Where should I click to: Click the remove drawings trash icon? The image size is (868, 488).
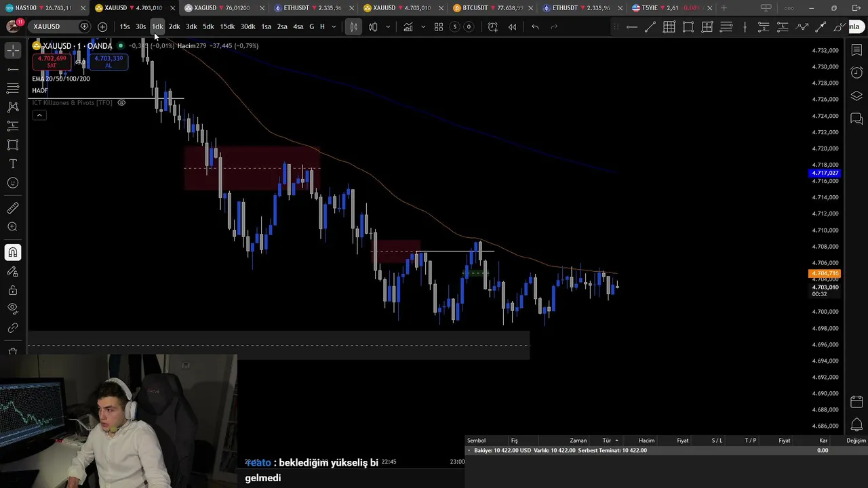[x=13, y=351]
